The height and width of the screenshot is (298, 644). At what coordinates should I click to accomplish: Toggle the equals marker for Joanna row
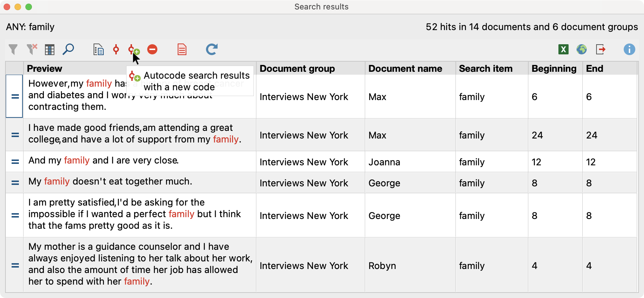tap(15, 162)
